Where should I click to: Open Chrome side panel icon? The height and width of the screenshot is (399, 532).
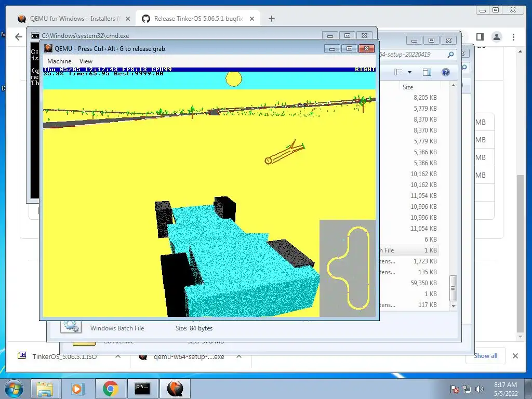point(480,37)
